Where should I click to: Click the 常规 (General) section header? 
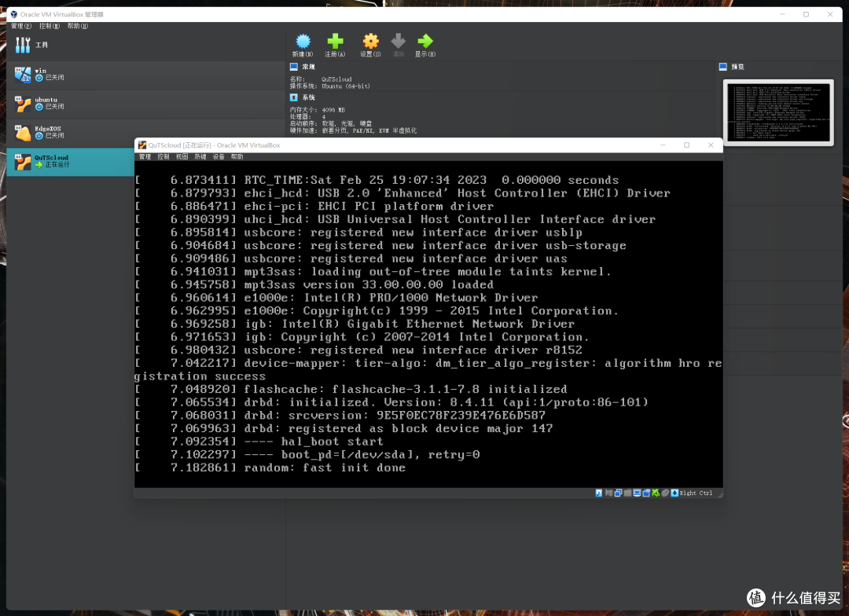point(309,67)
